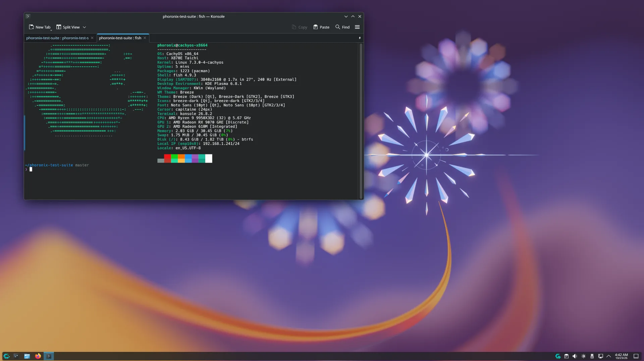The image size is (644, 361).
Task: Click the terminal cursor at the prompt
Action: click(x=31, y=169)
